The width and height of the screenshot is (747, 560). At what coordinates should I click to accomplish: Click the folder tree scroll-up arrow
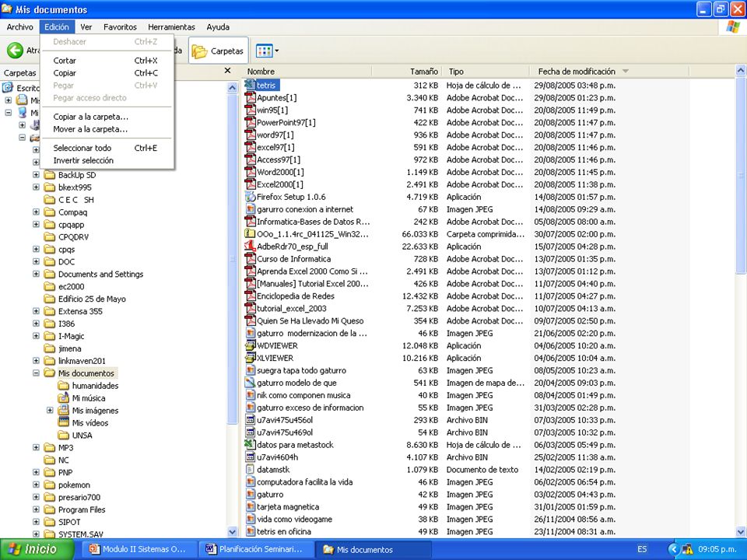click(x=232, y=88)
